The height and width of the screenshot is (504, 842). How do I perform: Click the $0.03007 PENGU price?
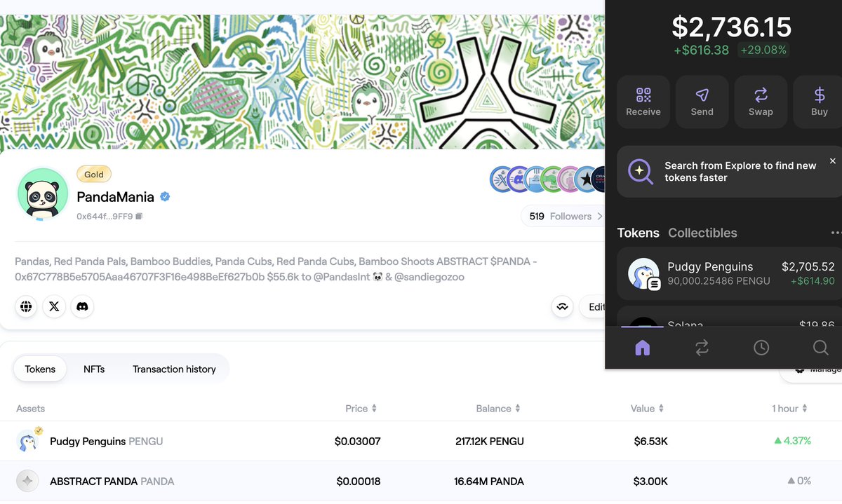357,441
